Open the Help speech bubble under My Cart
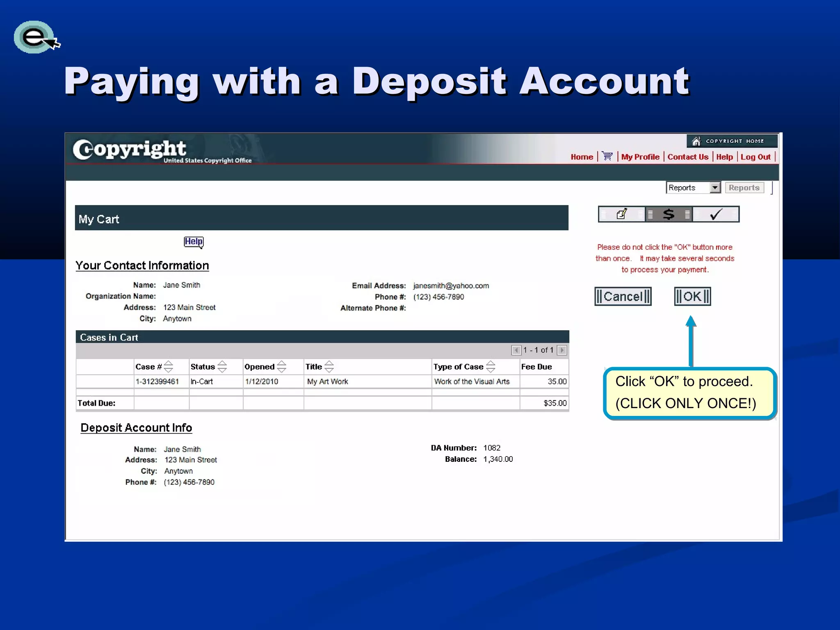840x630 pixels. (194, 242)
